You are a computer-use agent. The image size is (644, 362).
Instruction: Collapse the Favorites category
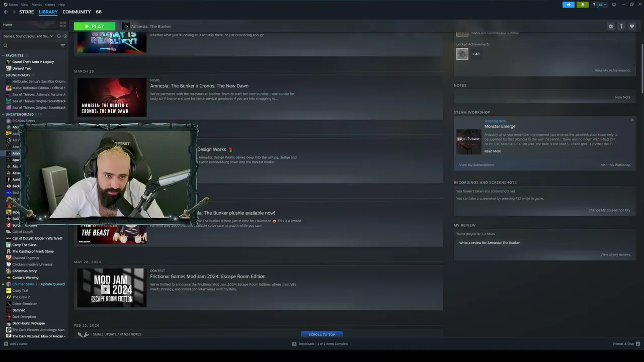pyautogui.click(x=3, y=55)
